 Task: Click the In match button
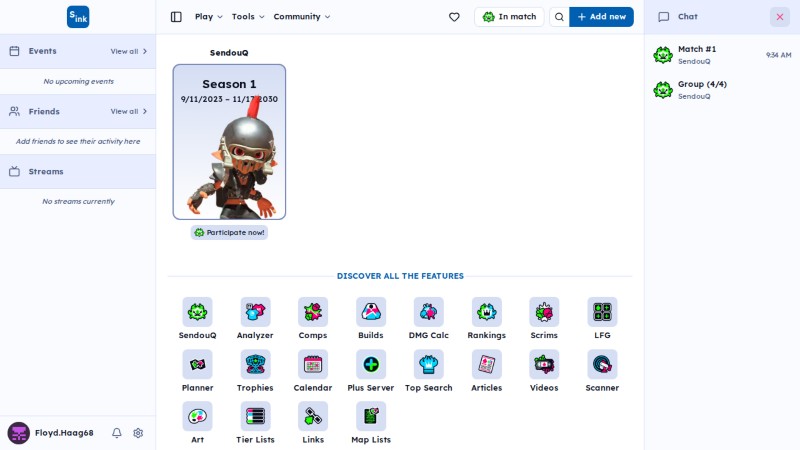coord(509,17)
